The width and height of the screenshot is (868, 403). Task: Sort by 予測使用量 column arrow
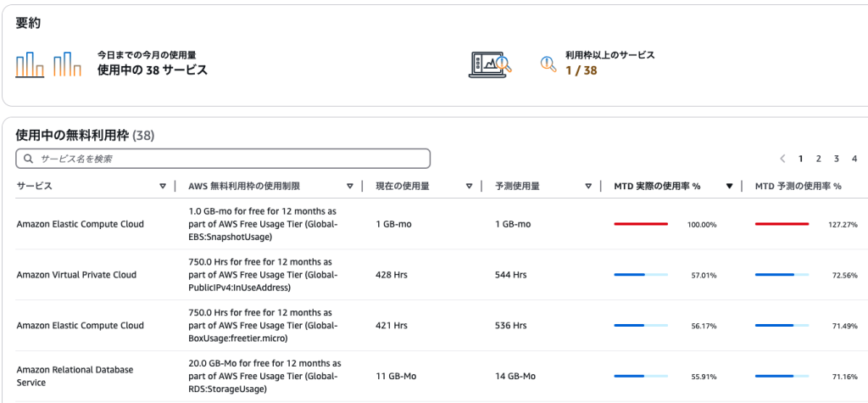(588, 187)
